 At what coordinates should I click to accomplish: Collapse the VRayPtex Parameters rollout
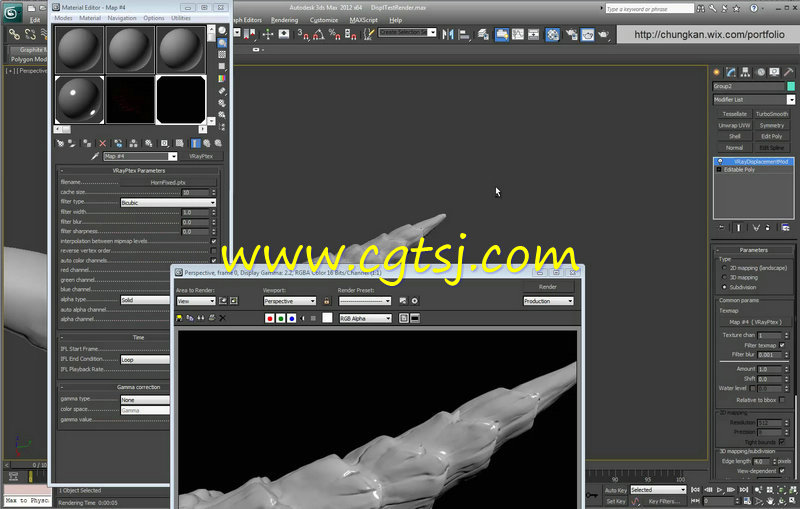click(139, 170)
